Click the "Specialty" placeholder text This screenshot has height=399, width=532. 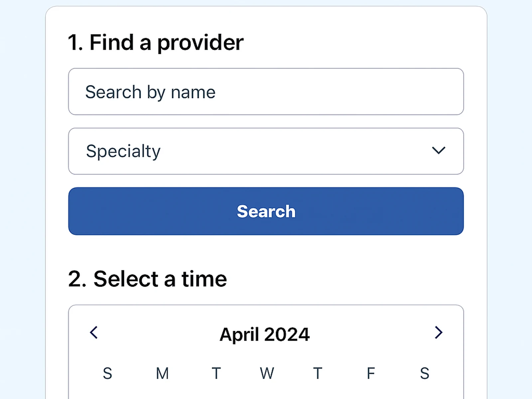click(x=123, y=151)
